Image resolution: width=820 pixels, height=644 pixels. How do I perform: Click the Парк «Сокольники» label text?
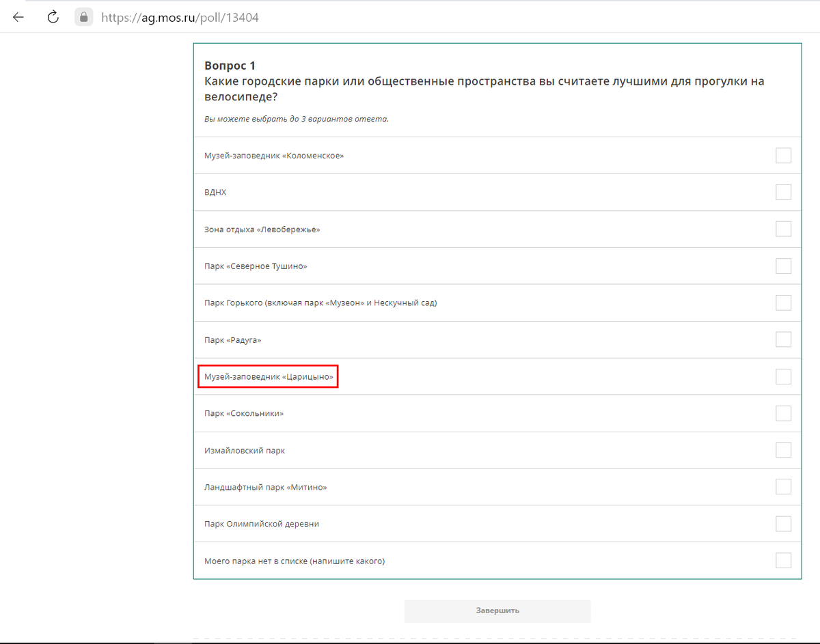pos(244,414)
